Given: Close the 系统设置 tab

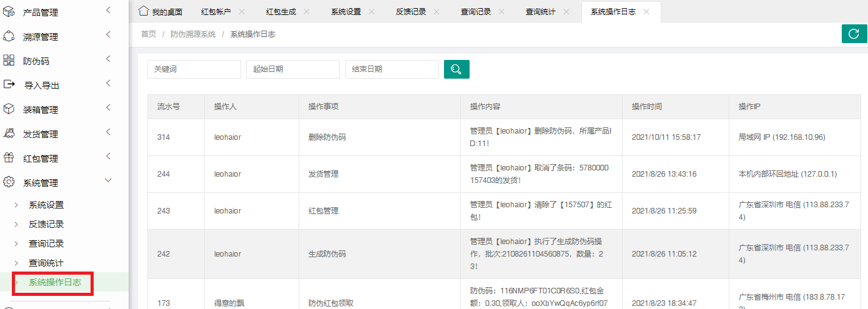Looking at the screenshot, I should click(x=372, y=12).
